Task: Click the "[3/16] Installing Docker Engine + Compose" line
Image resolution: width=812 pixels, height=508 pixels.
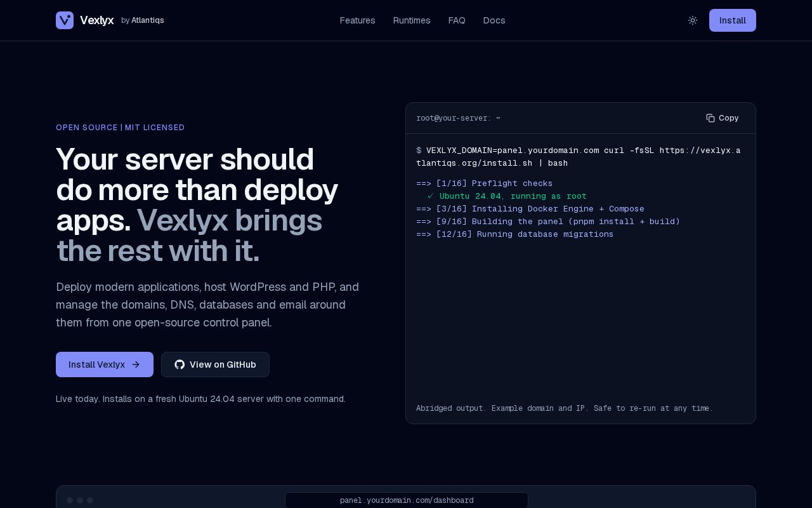Action: click(530, 209)
